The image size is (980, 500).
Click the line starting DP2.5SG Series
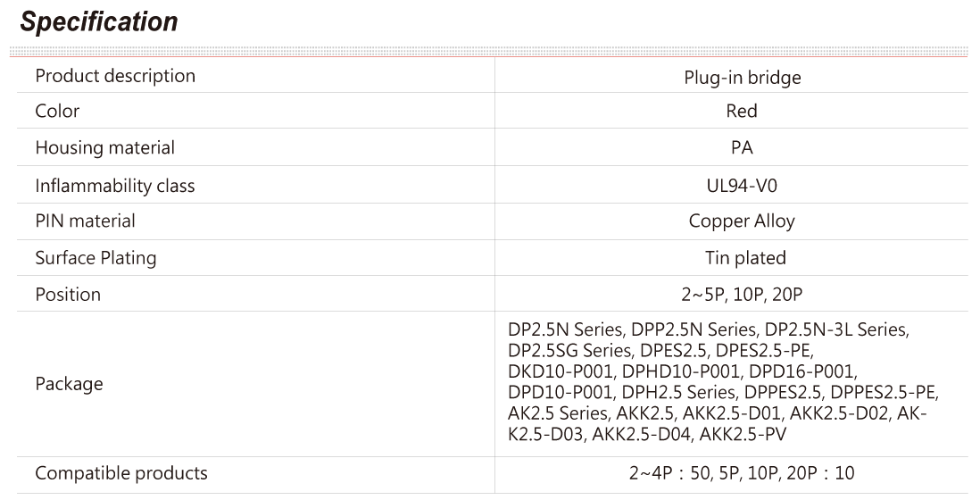pyautogui.click(x=661, y=351)
